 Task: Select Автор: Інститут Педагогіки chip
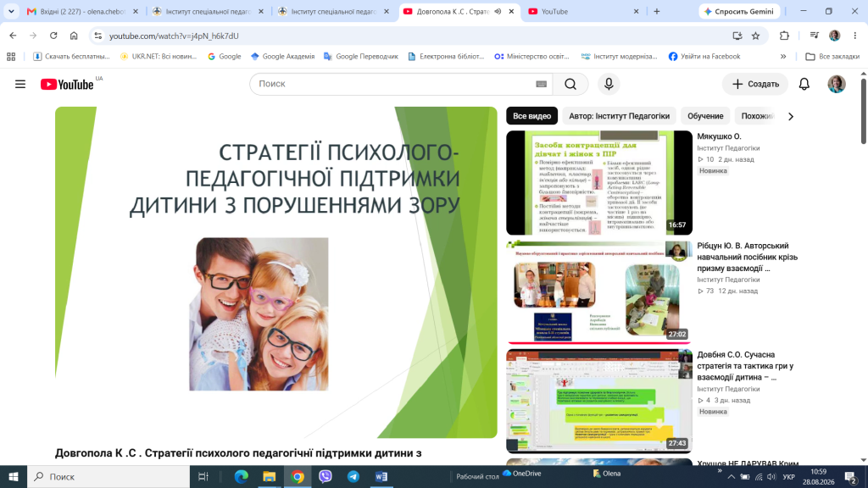[x=619, y=116]
